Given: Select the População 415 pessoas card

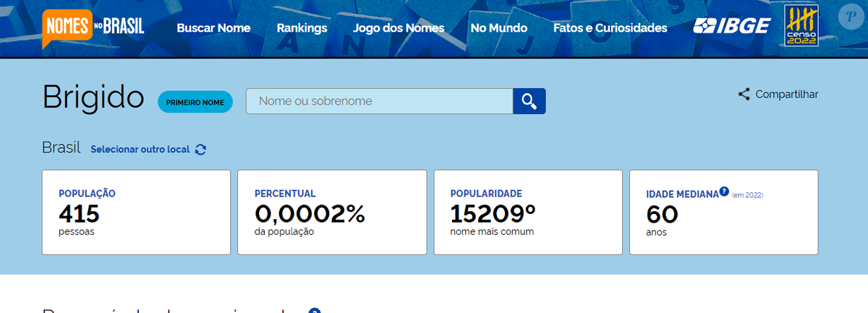Looking at the screenshot, I should click(x=136, y=213).
